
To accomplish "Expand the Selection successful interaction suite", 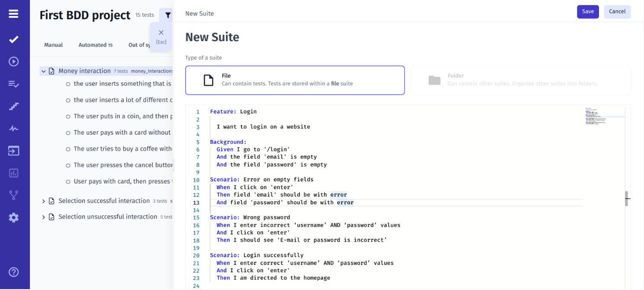I will click(x=43, y=201).
